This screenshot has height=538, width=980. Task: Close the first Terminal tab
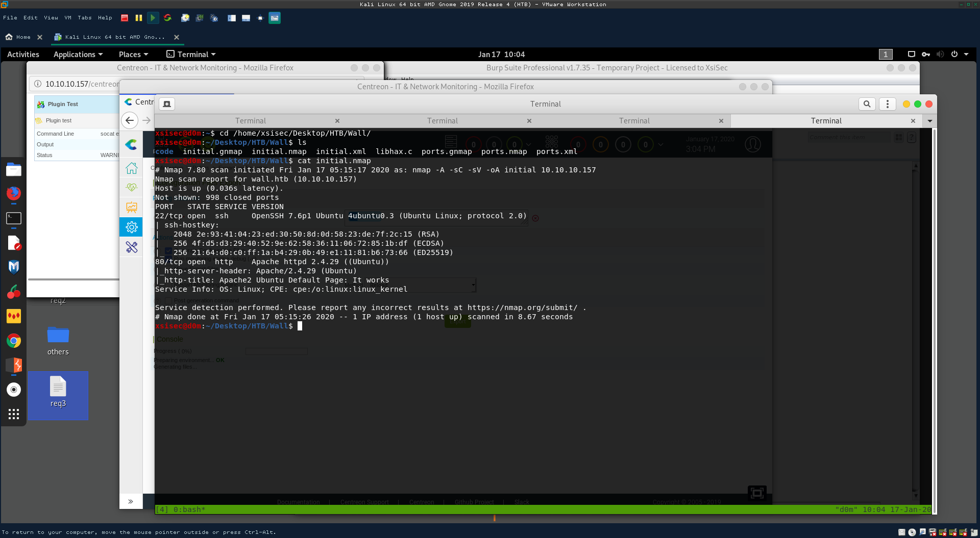337,121
